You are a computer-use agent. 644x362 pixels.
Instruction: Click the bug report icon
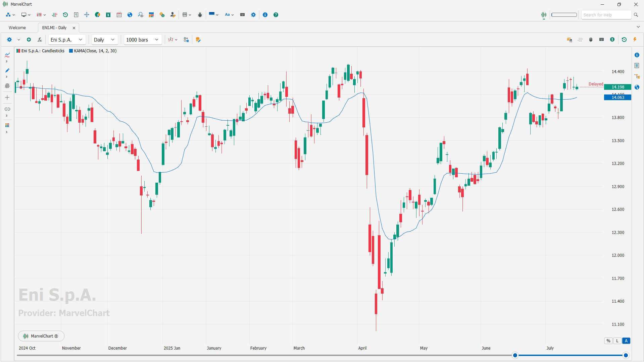click(x=200, y=15)
